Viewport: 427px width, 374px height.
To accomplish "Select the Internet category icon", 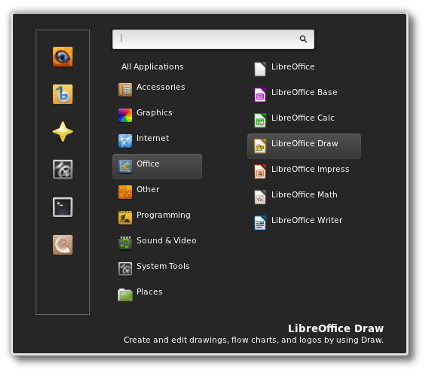I will click(x=125, y=141).
